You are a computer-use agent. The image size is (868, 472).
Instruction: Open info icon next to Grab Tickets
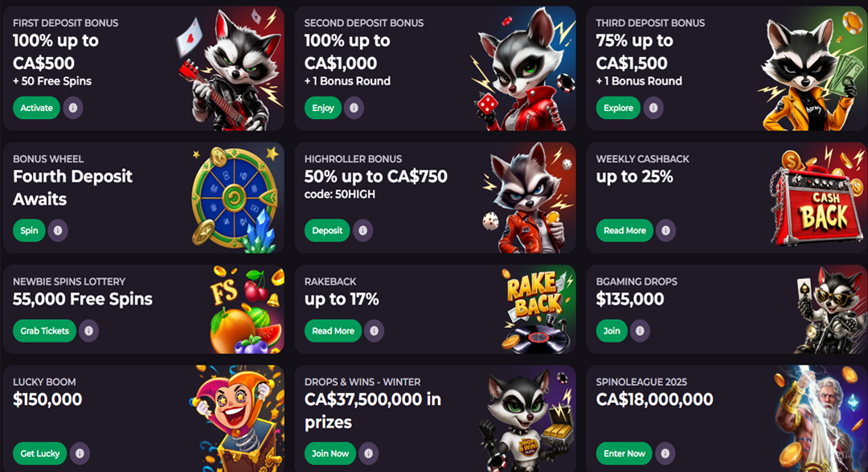(x=88, y=330)
